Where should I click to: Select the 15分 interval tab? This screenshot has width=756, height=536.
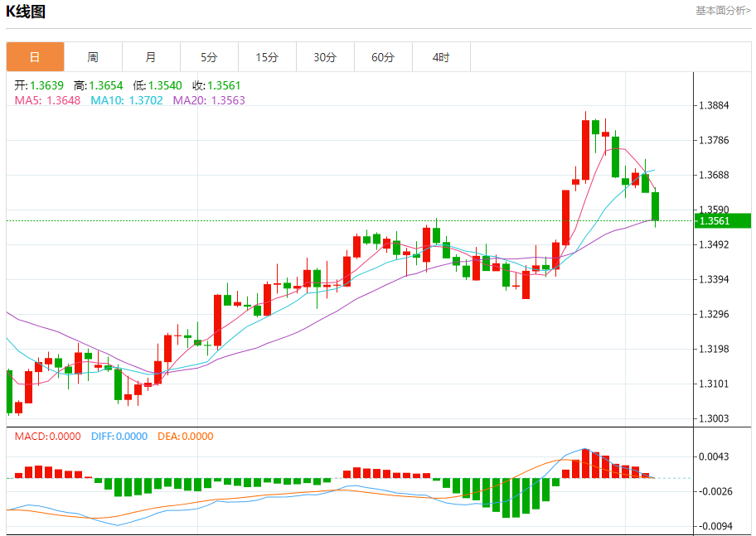coord(267,57)
